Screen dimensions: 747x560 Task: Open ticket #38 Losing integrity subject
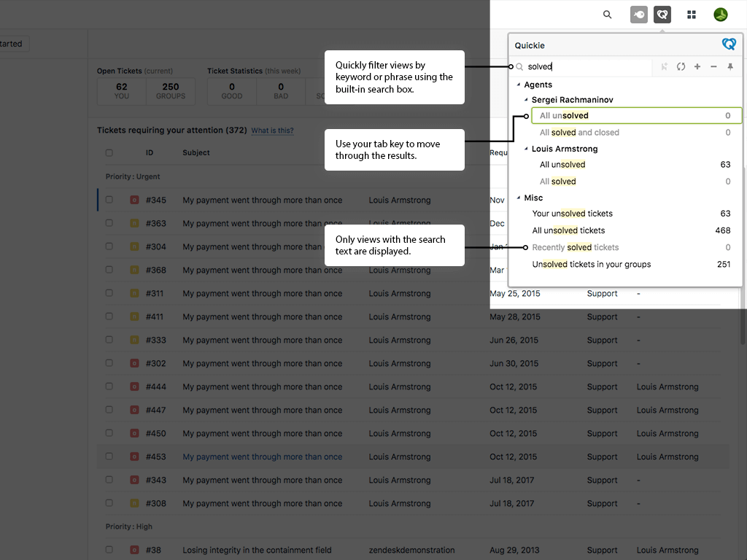(257, 550)
